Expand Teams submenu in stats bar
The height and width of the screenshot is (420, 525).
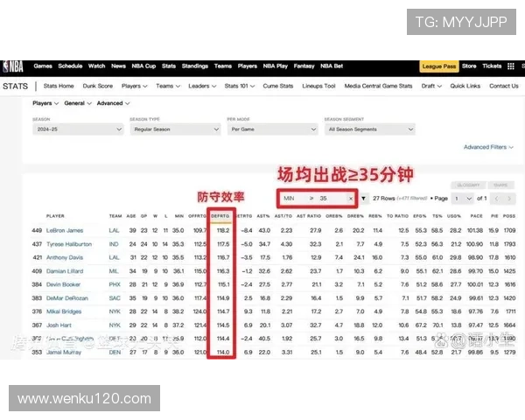pos(168,86)
